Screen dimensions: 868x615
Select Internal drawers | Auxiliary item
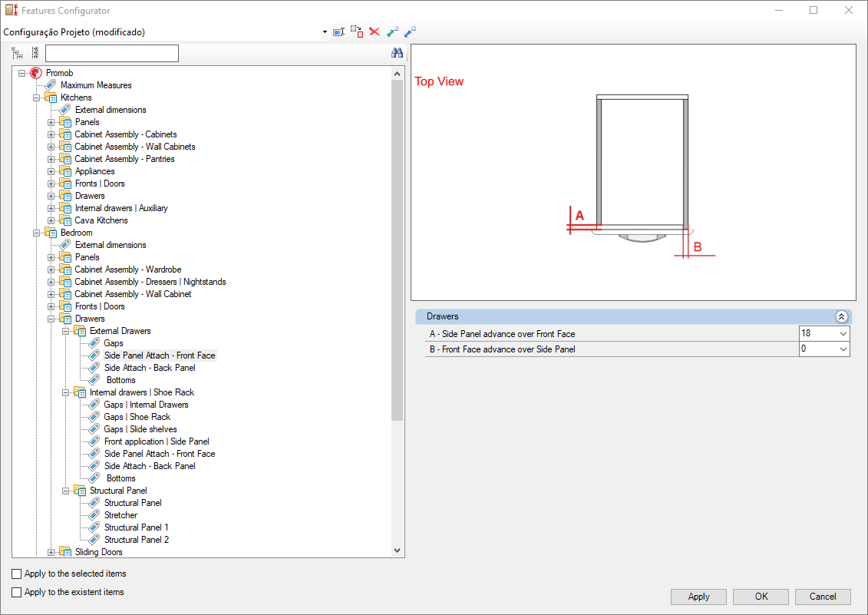coord(121,208)
